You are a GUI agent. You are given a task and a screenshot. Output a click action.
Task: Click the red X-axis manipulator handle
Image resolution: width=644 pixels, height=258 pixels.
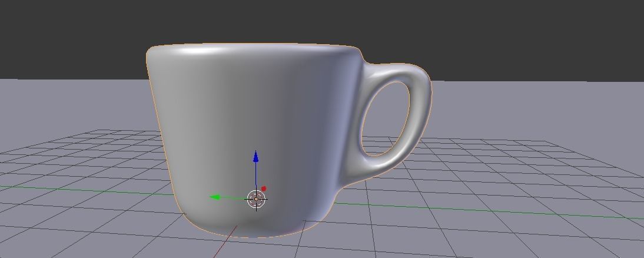(x=264, y=188)
